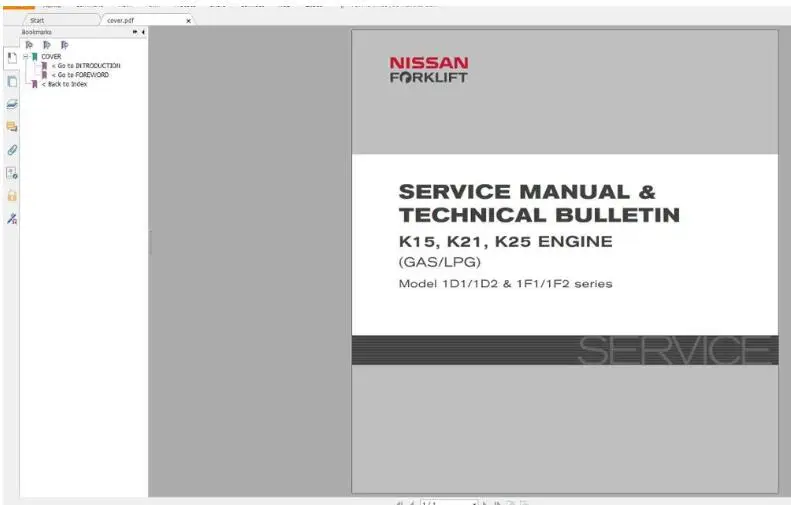Click the Model 1D1/1D2 & 1F1/1F2 series text

pyautogui.click(x=505, y=284)
